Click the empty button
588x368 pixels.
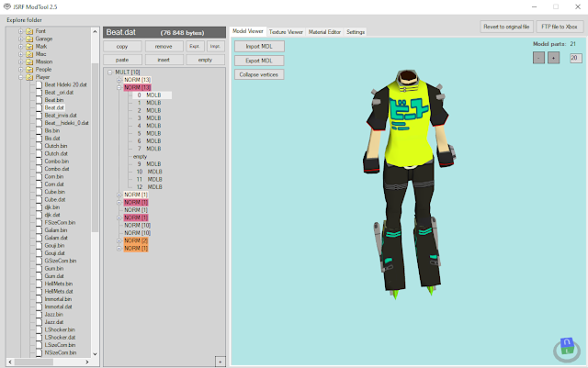(x=205, y=60)
